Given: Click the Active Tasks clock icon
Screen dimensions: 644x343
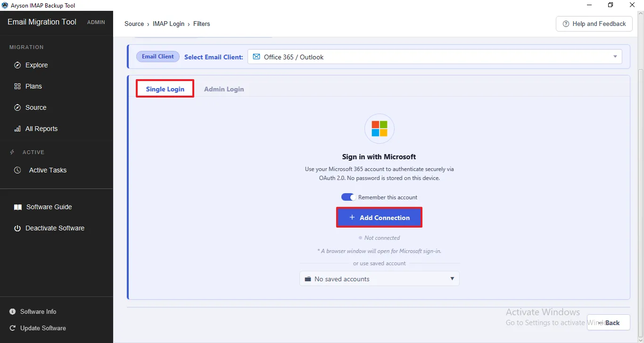Looking at the screenshot, I should coord(17,170).
